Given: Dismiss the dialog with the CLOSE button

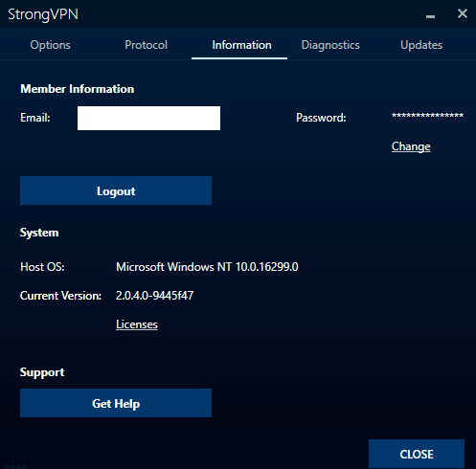Looking at the screenshot, I should [417, 454].
